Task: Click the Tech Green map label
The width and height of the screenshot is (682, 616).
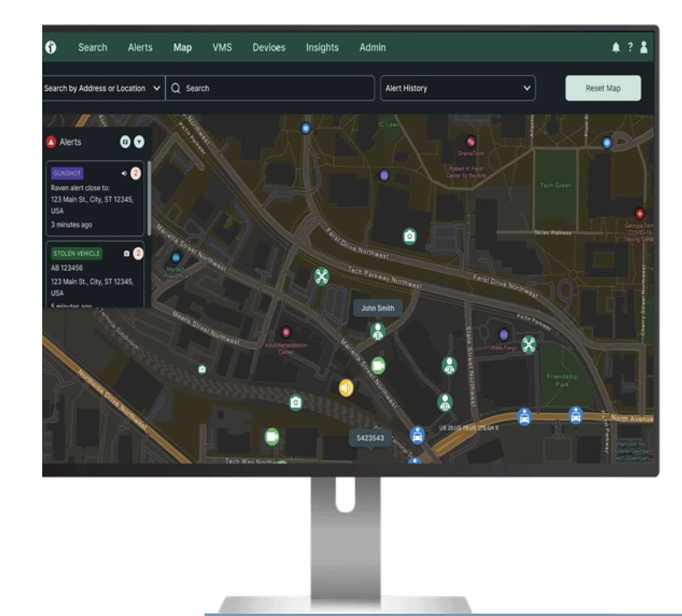Action: tap(555, 185)
